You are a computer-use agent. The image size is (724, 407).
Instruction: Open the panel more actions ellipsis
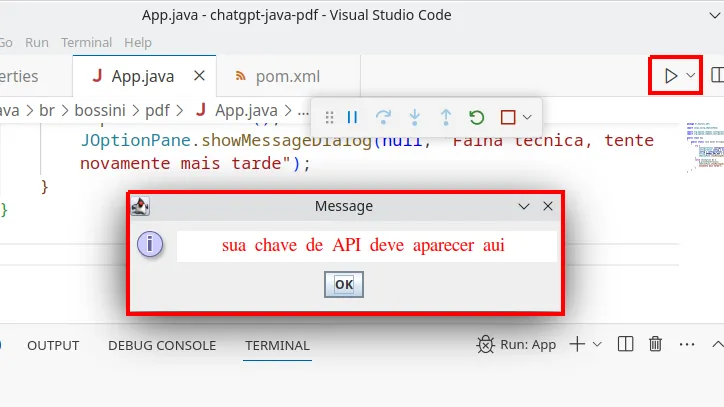click(x=687, y=344)
